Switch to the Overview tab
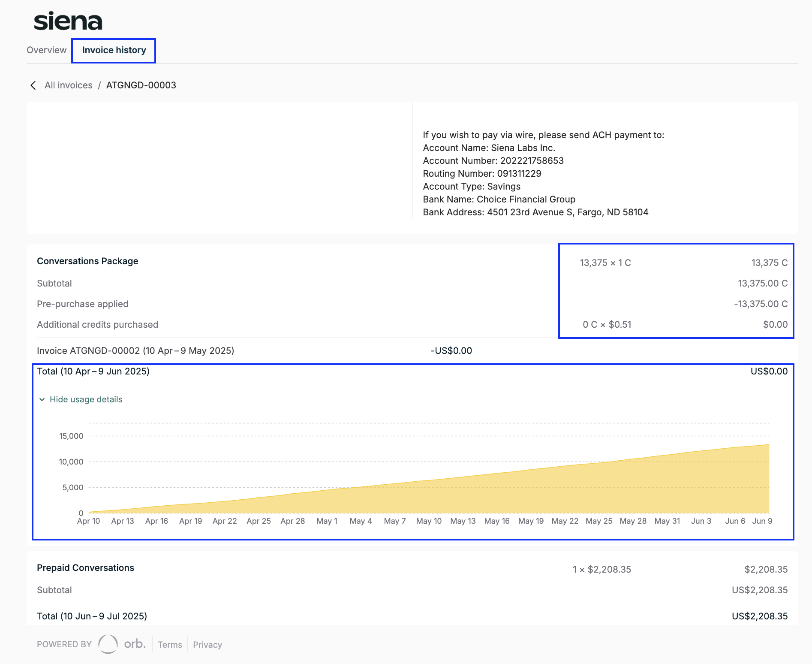 [x=46, y=50]
